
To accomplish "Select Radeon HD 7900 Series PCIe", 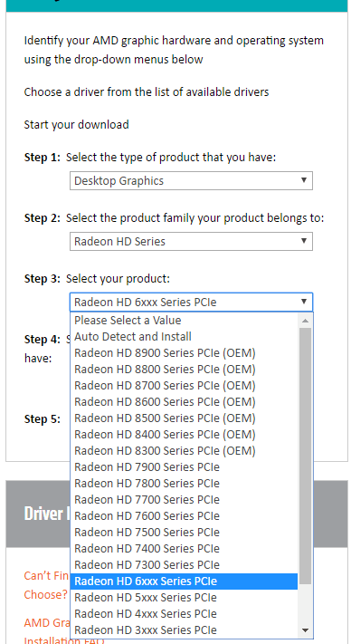I will 185,467.
